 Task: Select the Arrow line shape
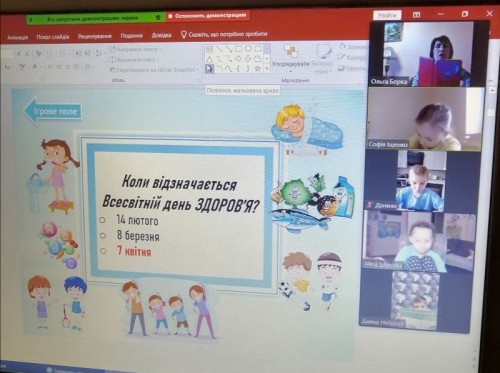pos(229,49)
